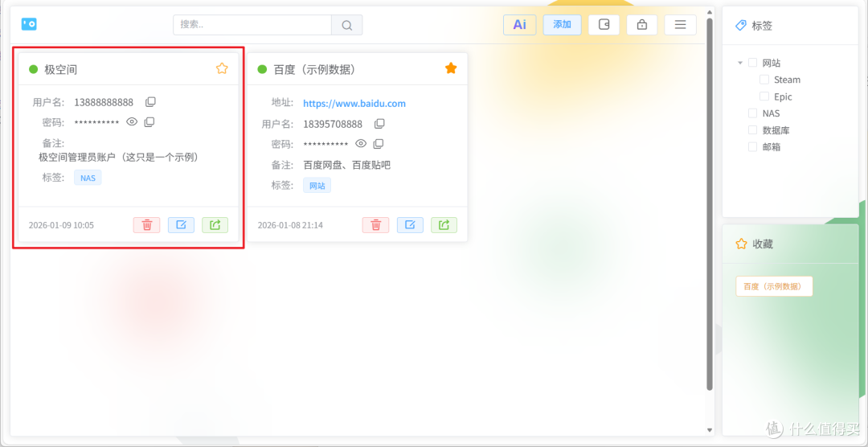The height and width of the screenshot is (447, 868).
Task: Open 百度（示例数据） from favorites panel
Action: (x=774, y=286)
